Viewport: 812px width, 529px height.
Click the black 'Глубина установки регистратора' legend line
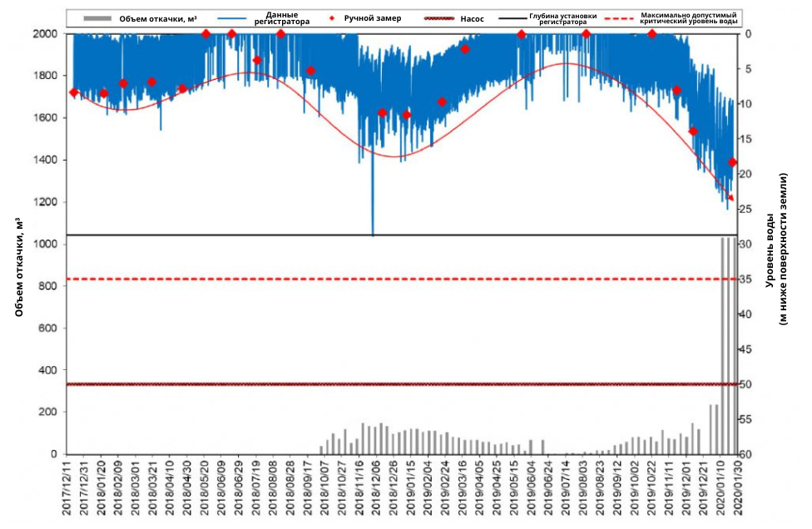pyautogui.click(x=512, y=18)
